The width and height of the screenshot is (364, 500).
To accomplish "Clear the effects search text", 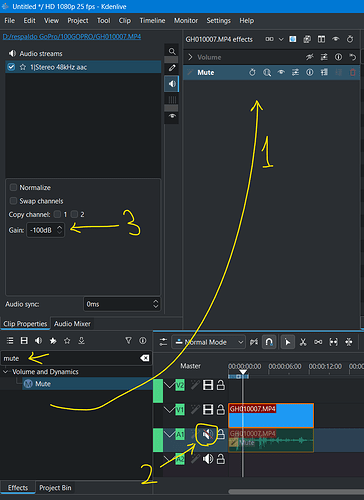I will coord(145,358).
